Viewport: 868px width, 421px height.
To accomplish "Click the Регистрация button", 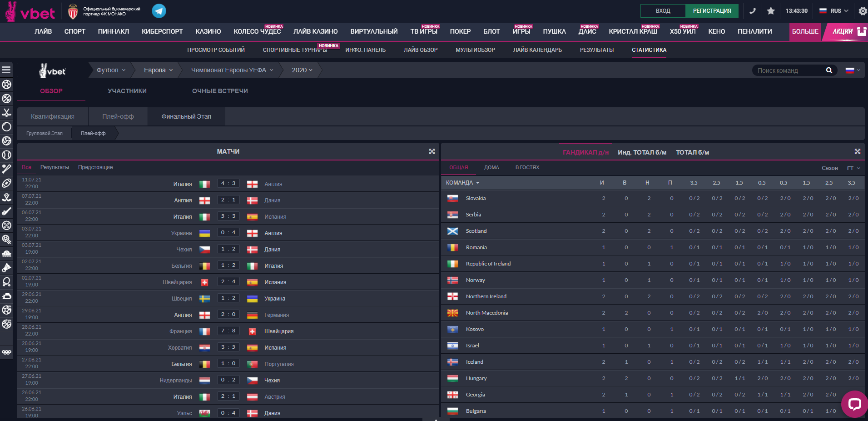I will point(712,11).
